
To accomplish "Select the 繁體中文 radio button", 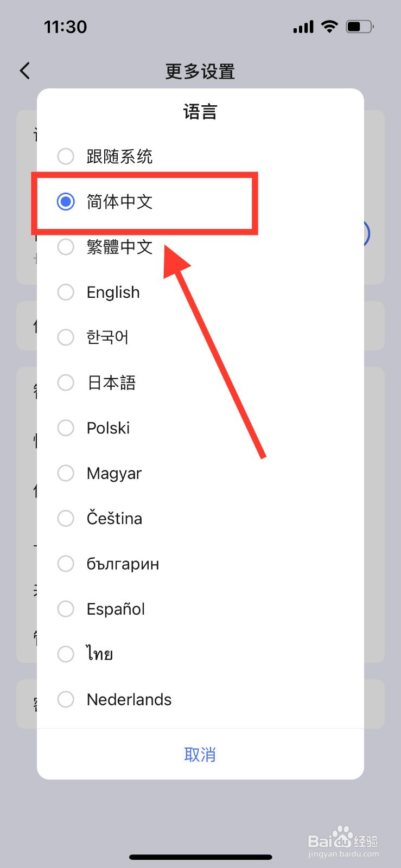I will pos(66,247).
